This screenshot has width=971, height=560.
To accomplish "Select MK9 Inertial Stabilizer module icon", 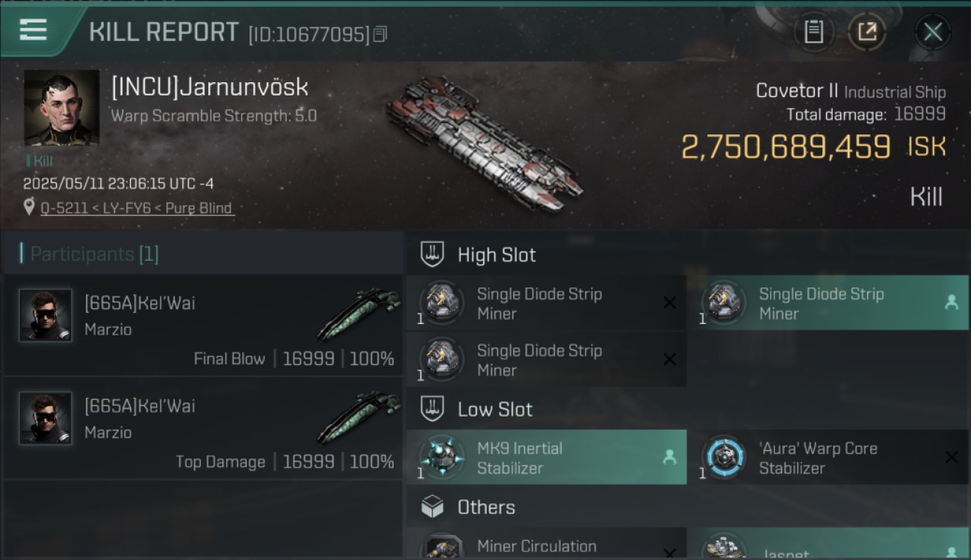I will click(441, 457).
